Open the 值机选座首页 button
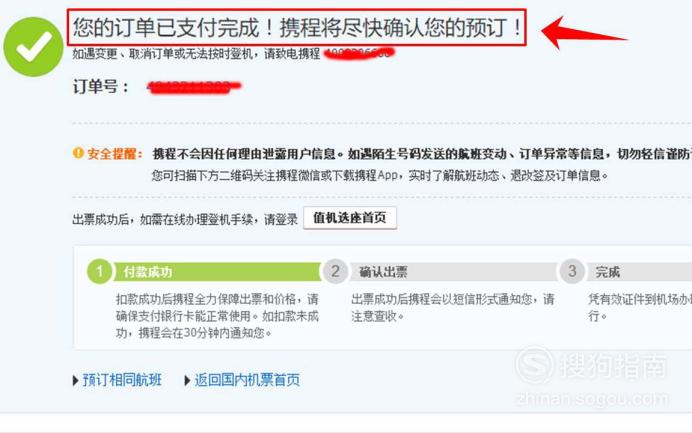Screen dimensions: 692x433 [x=350, y=218]
